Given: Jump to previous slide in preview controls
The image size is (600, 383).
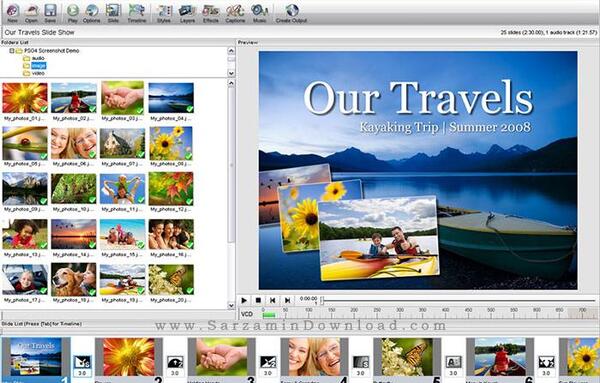Looking at the screenshot, I should [x=272, y=300].
